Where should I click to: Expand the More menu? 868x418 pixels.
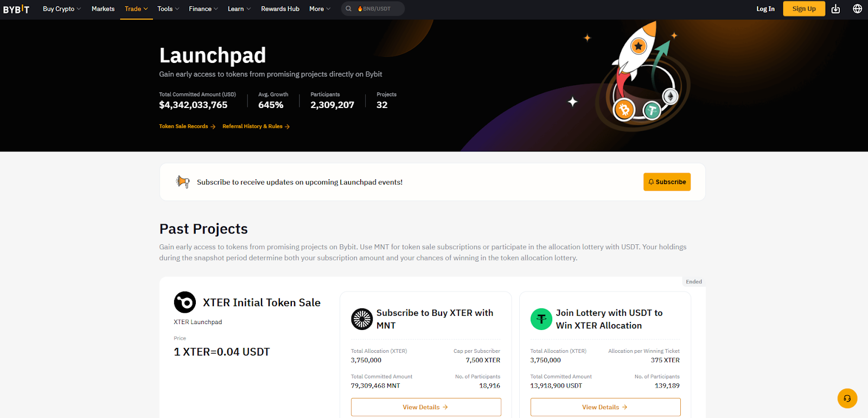tap(320, 9)
